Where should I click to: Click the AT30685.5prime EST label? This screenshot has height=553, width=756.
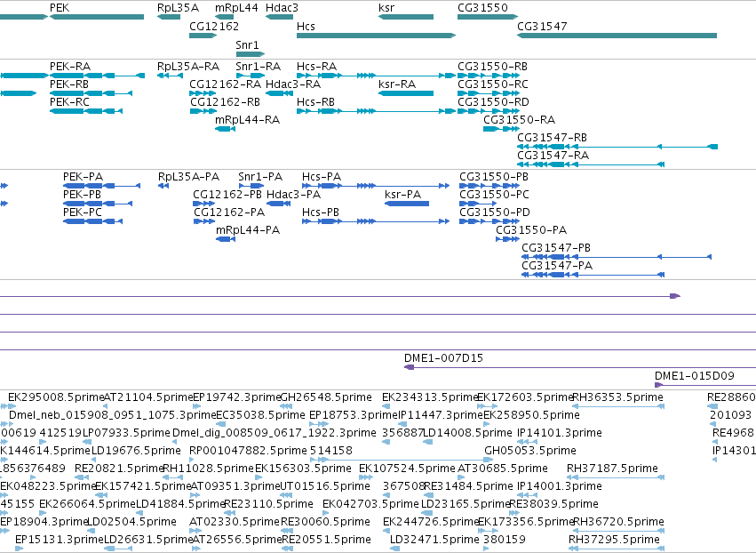(x=503, y=468)
